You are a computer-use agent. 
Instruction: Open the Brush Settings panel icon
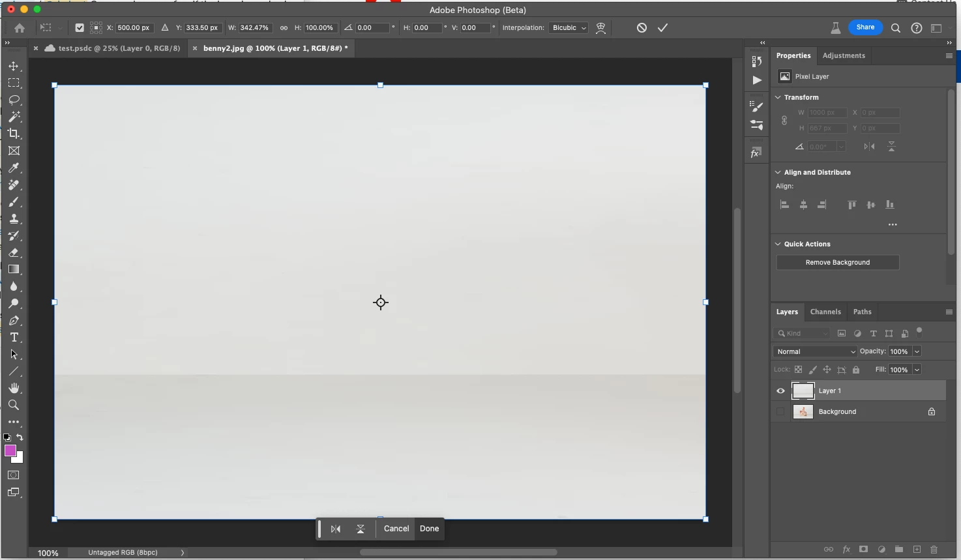[756, 106]
